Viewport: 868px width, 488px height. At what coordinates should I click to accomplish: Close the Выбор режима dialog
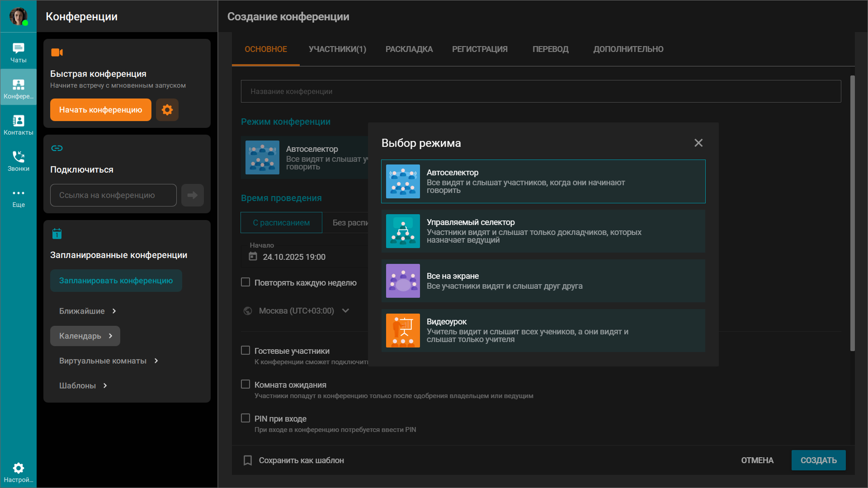(x=698, y=143)
